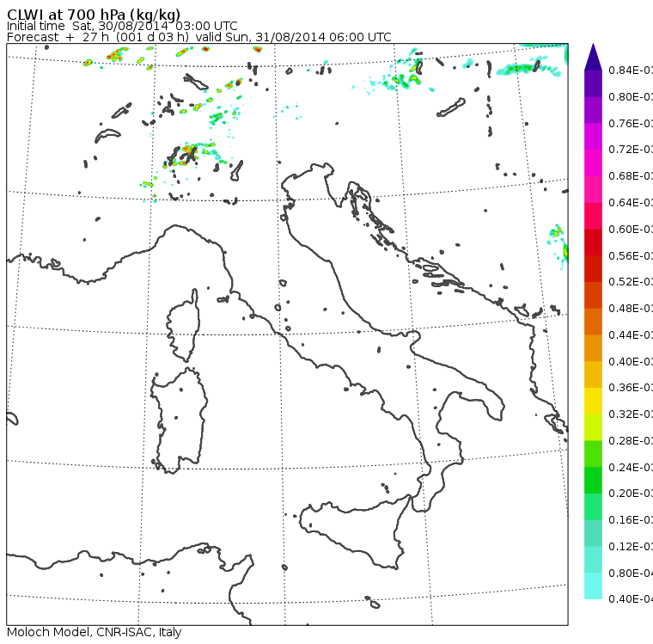Pick the orange segment between 0.48E and 0.44E
This screenshot has height=644, width=653.
point(593,322)
